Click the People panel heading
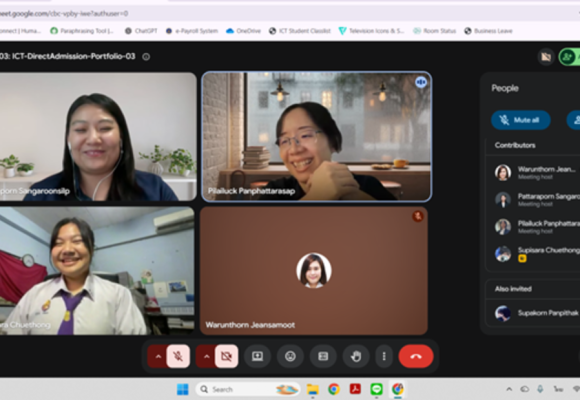The image size is (580, 400). coord(505,88)
